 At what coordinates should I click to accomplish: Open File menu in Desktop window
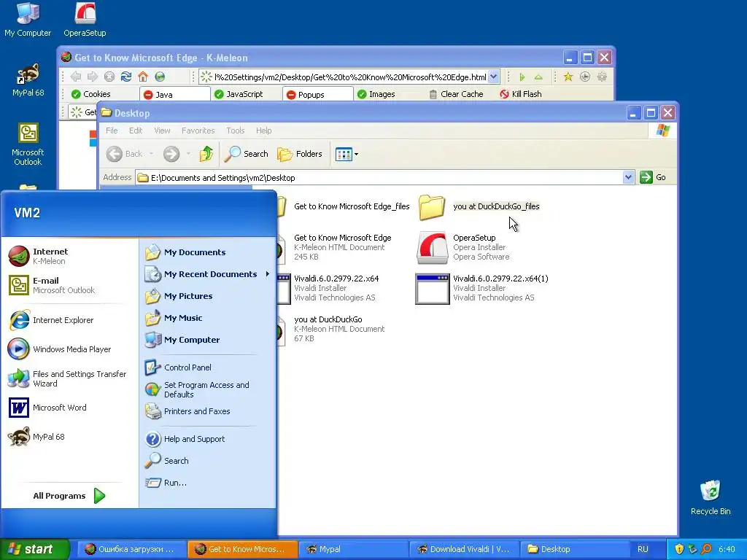coord(112,131)
